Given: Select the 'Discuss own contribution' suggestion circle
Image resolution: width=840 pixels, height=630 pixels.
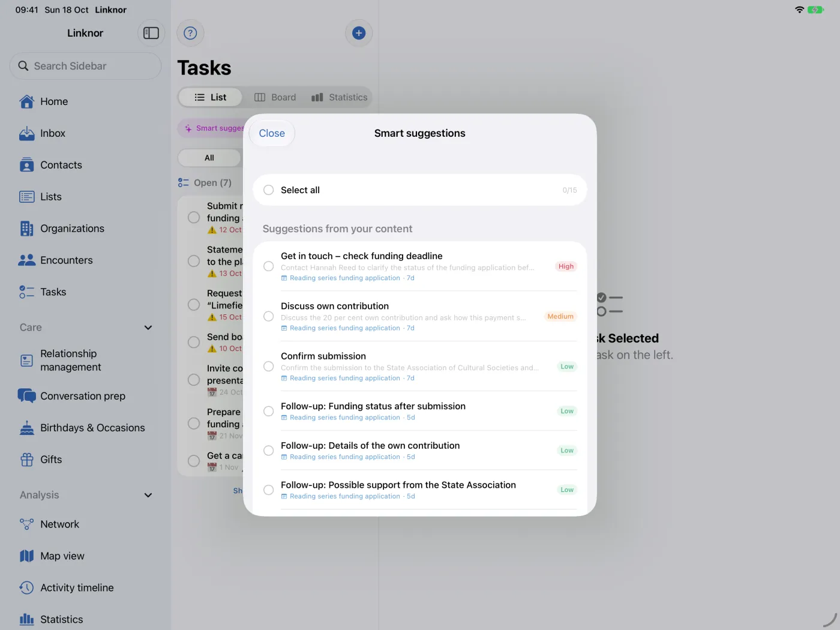Looking at the screenshot, I should 269,316.
